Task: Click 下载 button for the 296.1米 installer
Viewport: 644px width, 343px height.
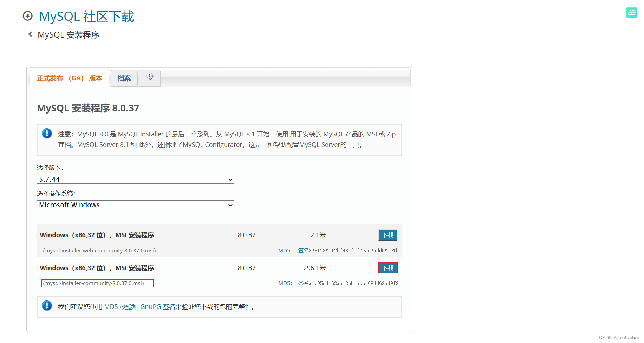Action: pos(388,268)
